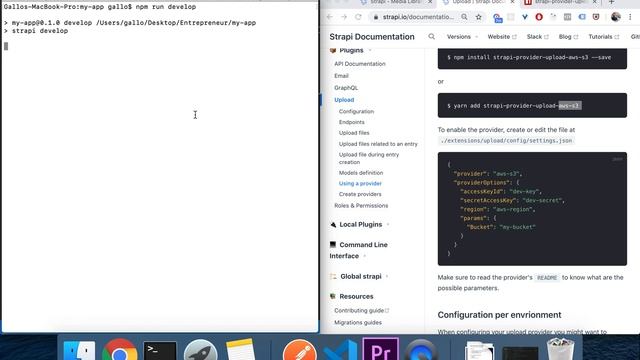Screen dimensions: 640x360
Task: Open the Website link in navbar
Action: (502, 37)
